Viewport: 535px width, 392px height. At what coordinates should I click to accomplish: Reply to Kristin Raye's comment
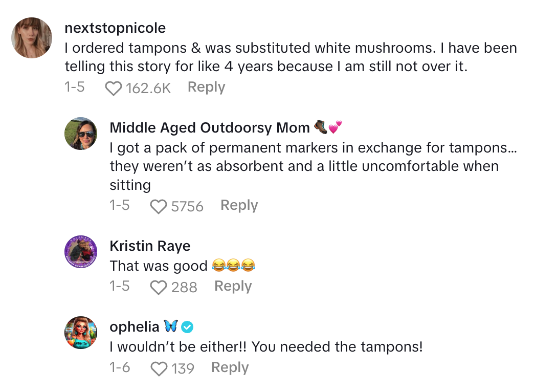coord(233,287)
